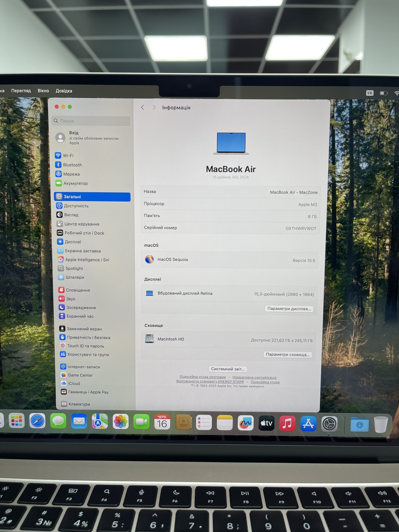Click the macOS Sequoia version row
This screenshot has width=399, height=532.
(230, 260)
